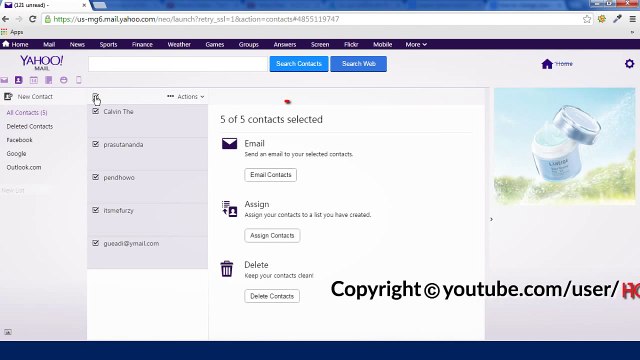Viewport: 640px width, 360px height.
Task: Open the mobile phone icon
Action: coord(79,80)
